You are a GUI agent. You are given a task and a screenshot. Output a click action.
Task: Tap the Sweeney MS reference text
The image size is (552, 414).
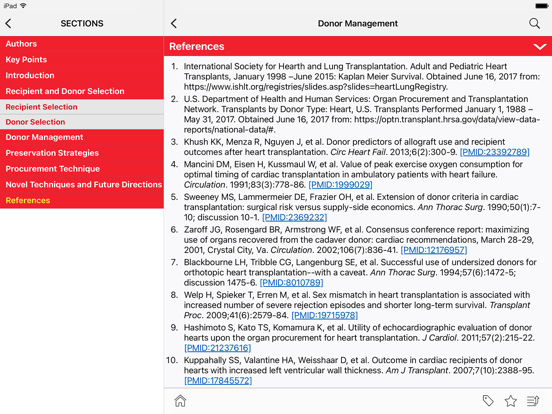(x=362, y=207)
